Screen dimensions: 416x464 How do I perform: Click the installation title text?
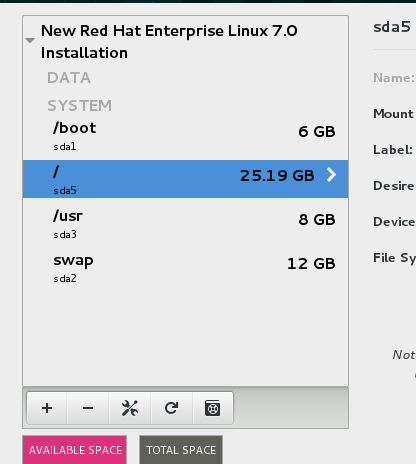click(x=169, y=42)
